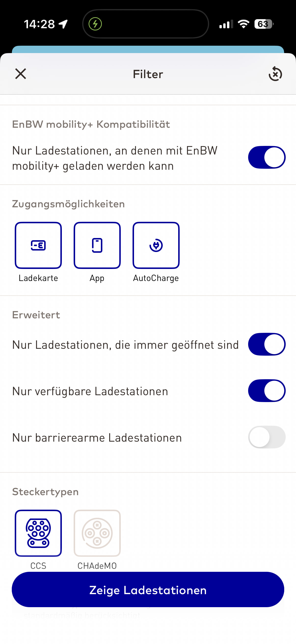
Task: Select the Ladekarte access option
Action: (x=38, y=245)
